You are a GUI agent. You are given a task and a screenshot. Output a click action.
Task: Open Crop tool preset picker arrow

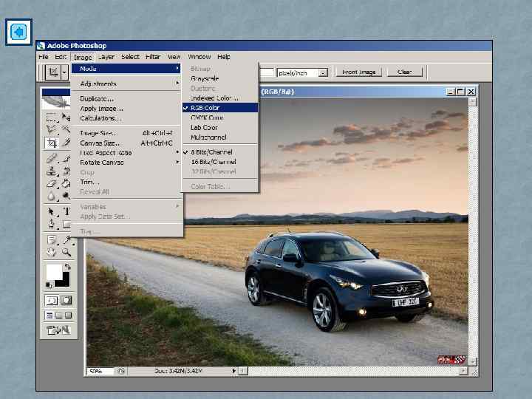click(x=64, y=72)
